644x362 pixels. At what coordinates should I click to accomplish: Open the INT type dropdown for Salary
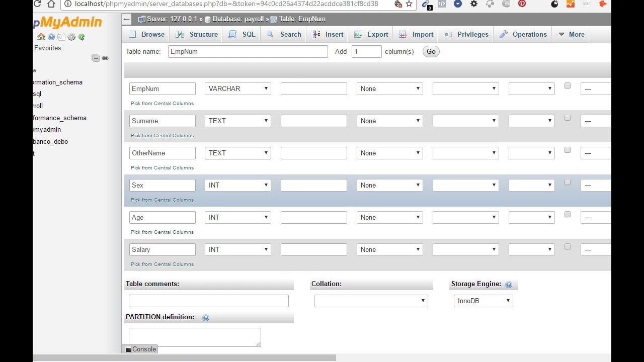tap(238, 249)
